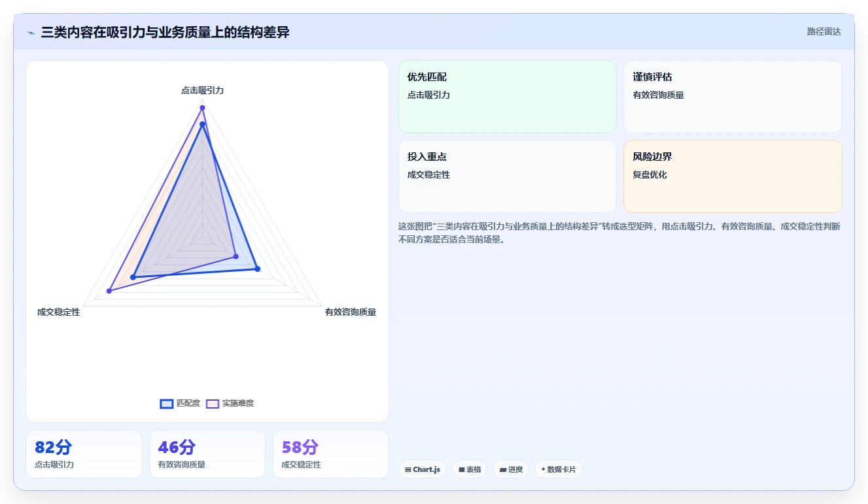Click the blue data point on 成交稳定性 axis
The image size is (868, 504).
pyautogui.click(x=133, y=277)
